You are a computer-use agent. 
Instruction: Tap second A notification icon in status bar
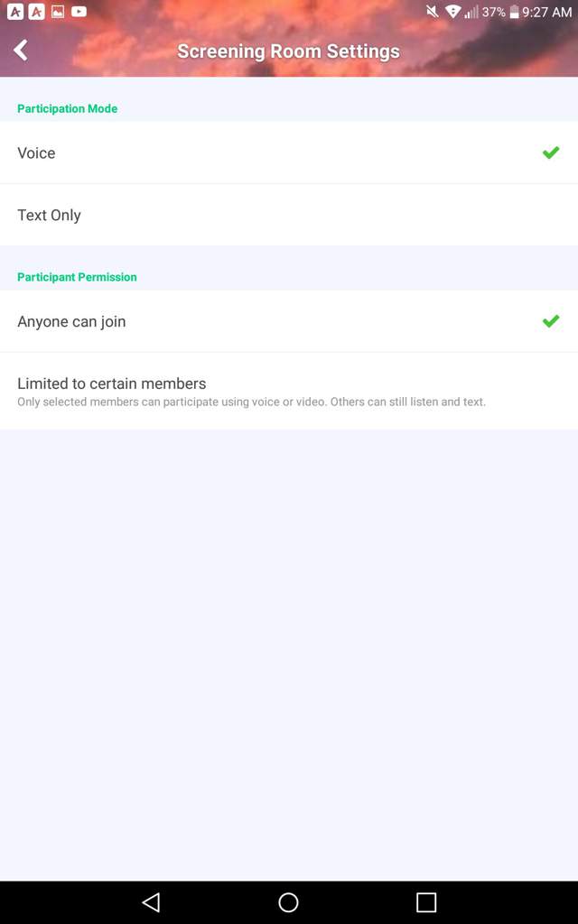click(x=36, y=11)
